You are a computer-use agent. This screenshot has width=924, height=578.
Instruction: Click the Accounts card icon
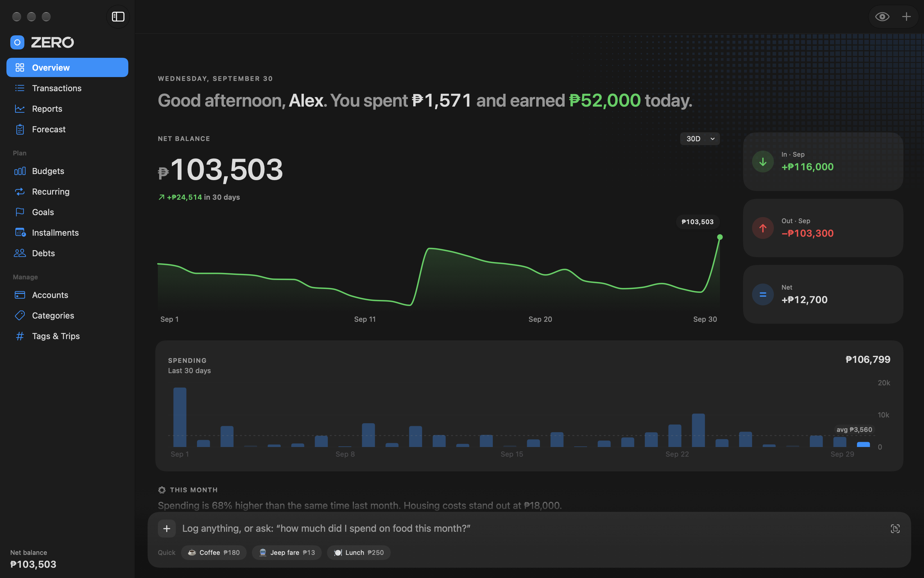click(x=20, y=295)
